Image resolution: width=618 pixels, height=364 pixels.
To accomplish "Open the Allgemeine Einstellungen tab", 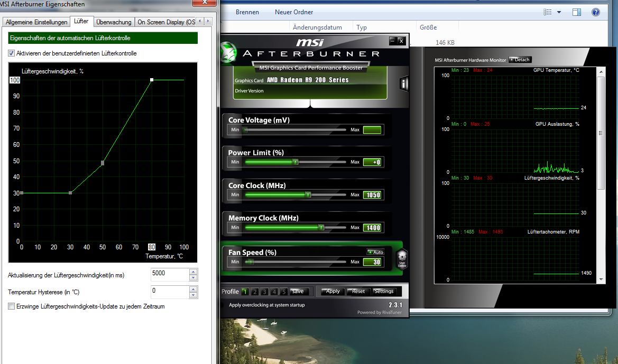I will pyautogui.click(x=36, y=22).
